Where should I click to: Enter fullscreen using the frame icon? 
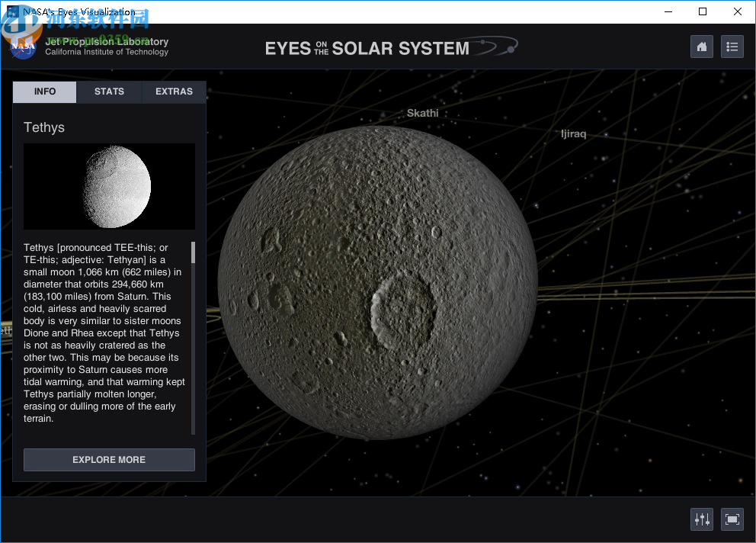[x=732, y=519]
